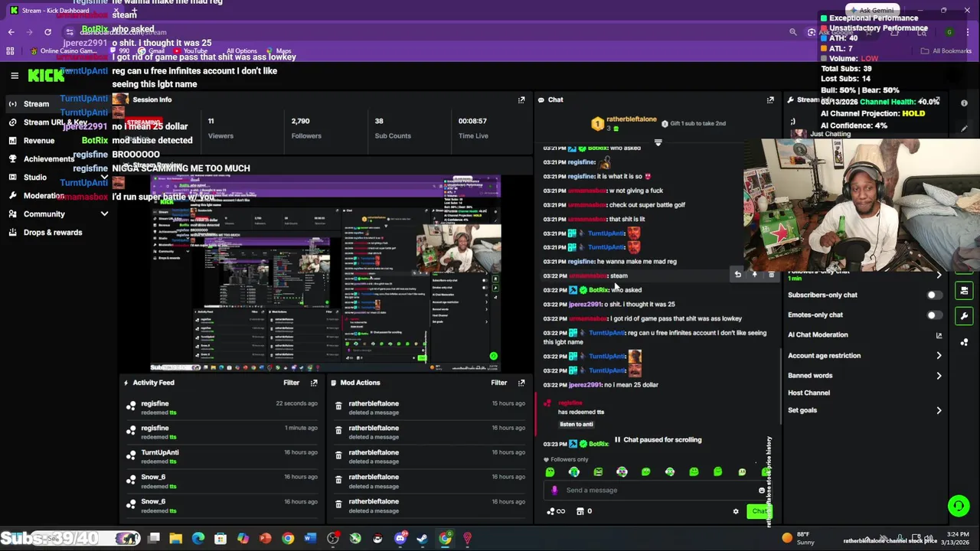Expand Set goals settings
Screen dimensions: 980x551
pyautogui.click(x=939, y=410)
